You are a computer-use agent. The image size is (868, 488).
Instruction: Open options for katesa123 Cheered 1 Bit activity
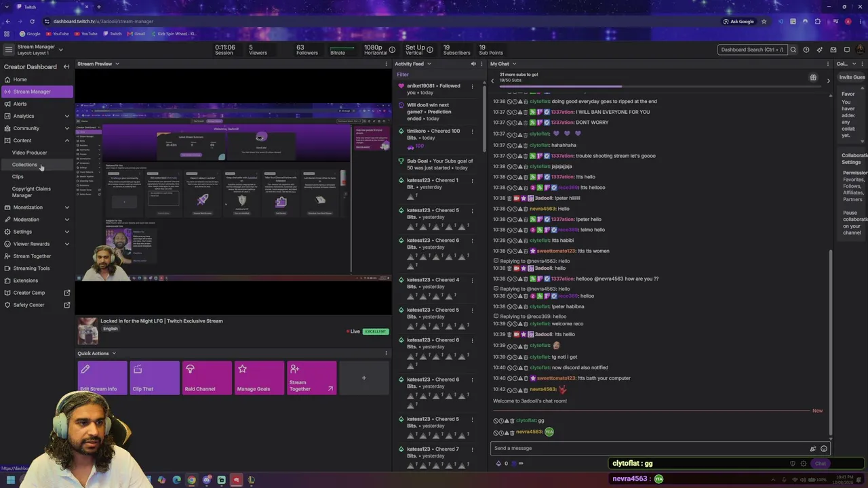(x=472, y=180)
